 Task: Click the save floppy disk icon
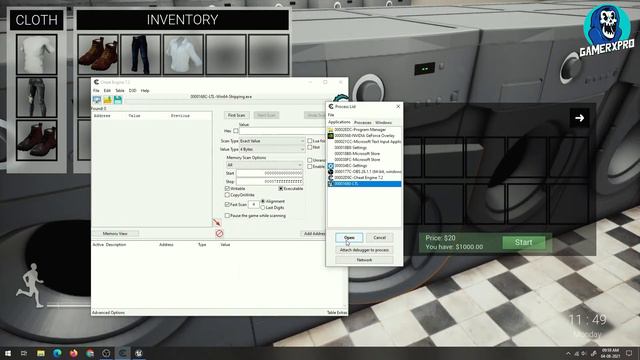coord(118,100)
